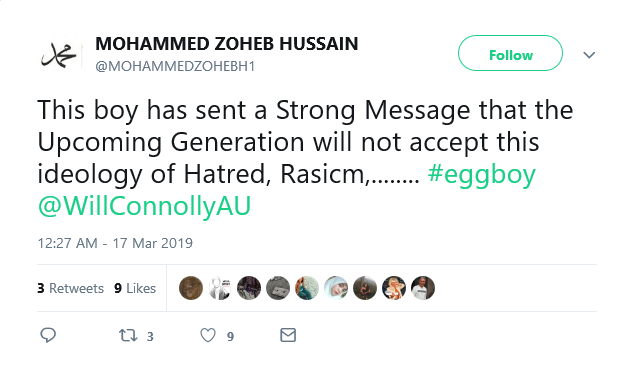The image size is (633, 368).
Task: Open sixth liker's white hijab avatar
Action: click(336, 288)
